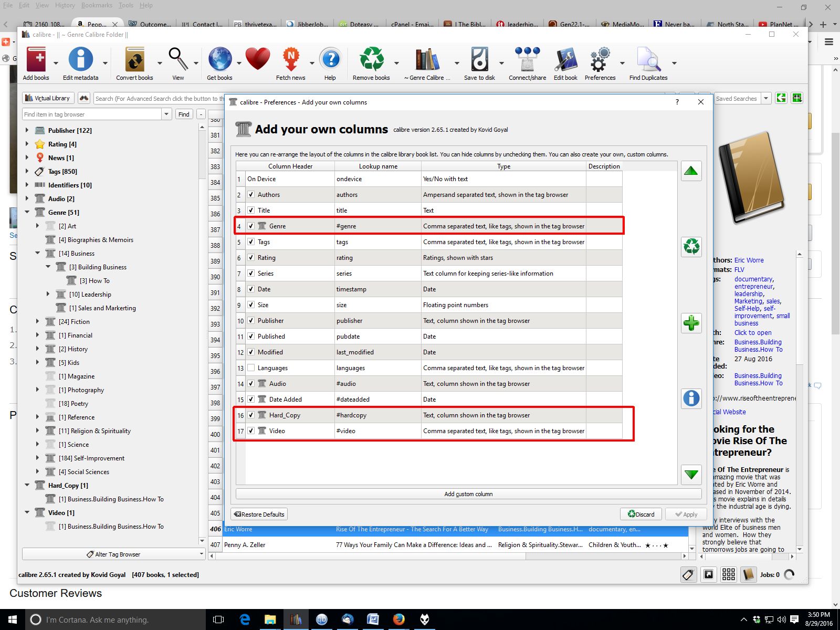
Task: Click the book details icon in status bar
Action: click(x=748, y=574)
